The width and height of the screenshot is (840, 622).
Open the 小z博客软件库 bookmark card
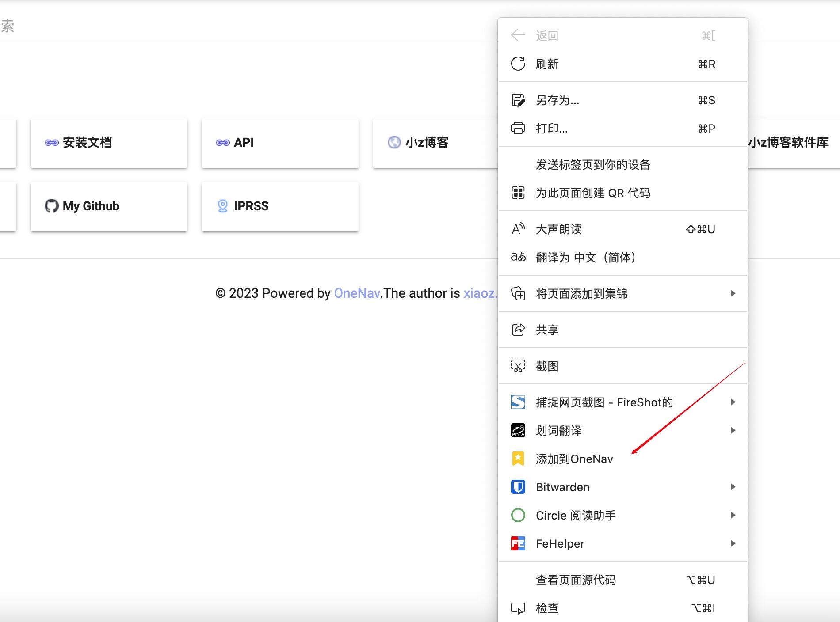tap(794, 143)
